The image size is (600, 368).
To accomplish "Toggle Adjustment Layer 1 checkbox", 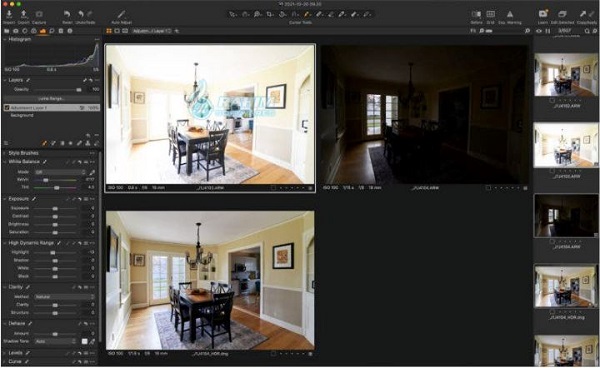I will (x=7, y=108).
